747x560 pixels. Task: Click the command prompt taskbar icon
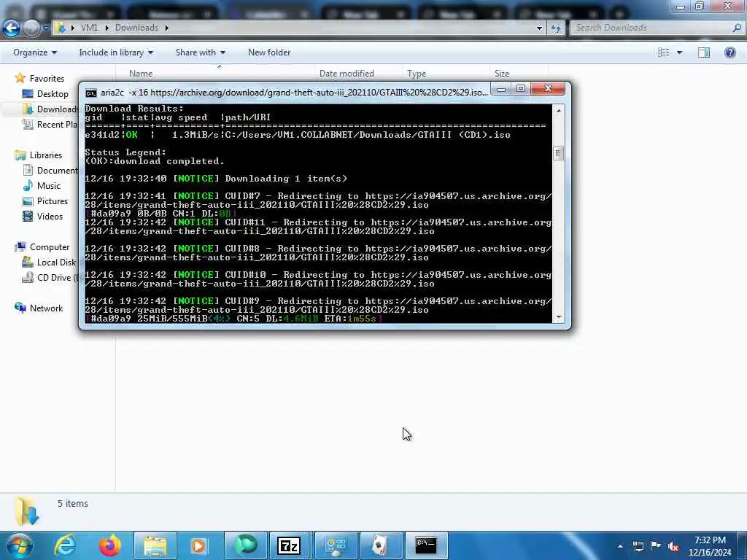coord(426,545)
